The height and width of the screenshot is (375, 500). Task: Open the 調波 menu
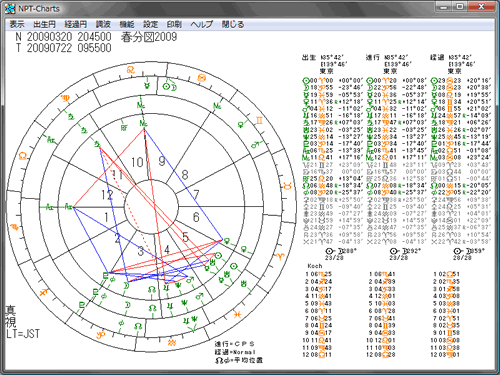click(103, 24)
